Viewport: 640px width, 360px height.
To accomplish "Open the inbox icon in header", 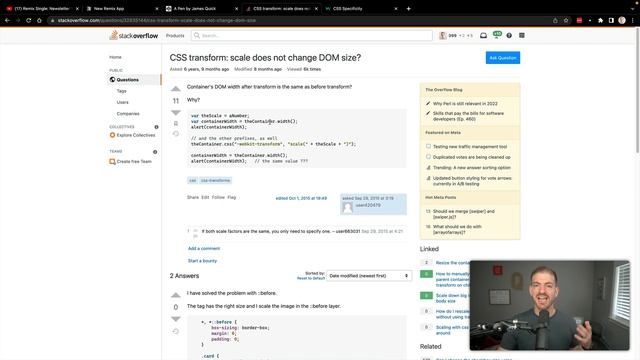I will point(483,36).
